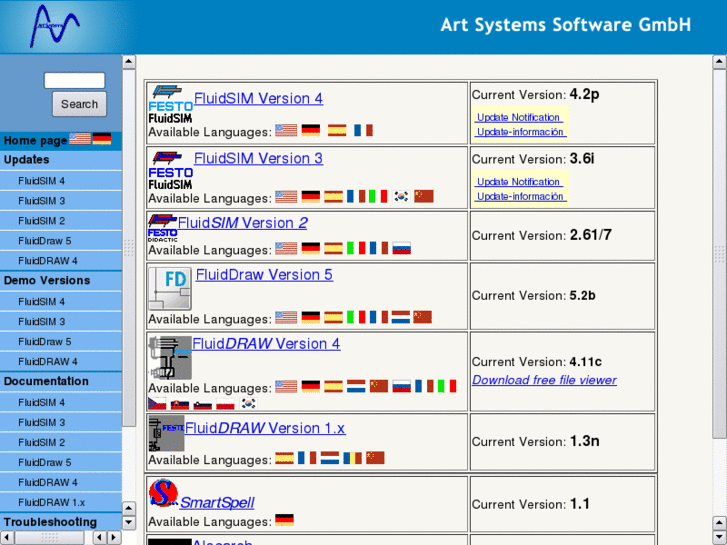Click the Slovenian flag under FluidDRAW Version 4

tap(203, 404)
